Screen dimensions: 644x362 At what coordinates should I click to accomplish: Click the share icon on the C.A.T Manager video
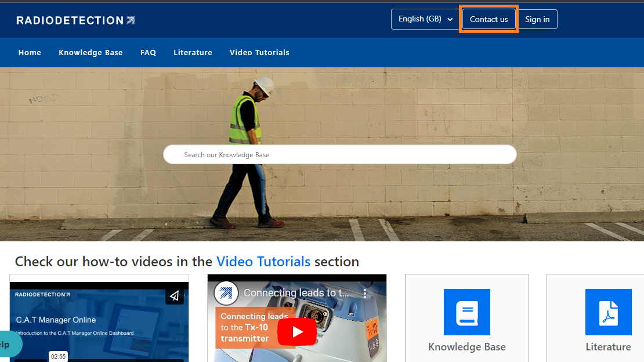click(175, 295)
